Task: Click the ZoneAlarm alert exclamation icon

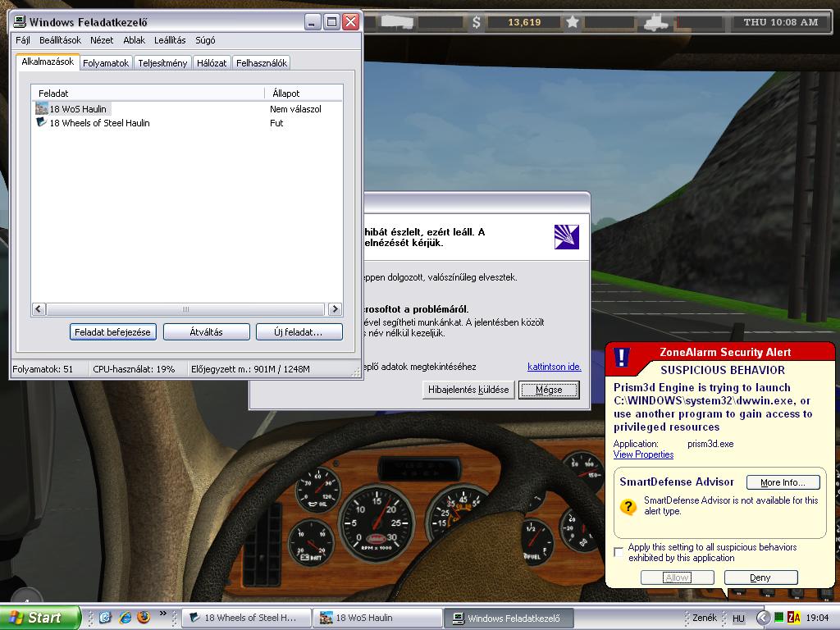Action: (622, 357)
